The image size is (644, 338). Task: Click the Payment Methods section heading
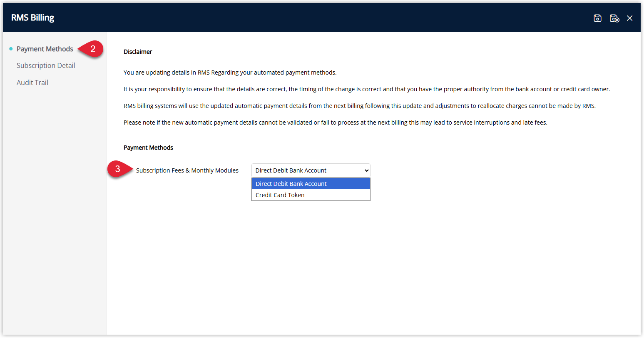(148, 148)
